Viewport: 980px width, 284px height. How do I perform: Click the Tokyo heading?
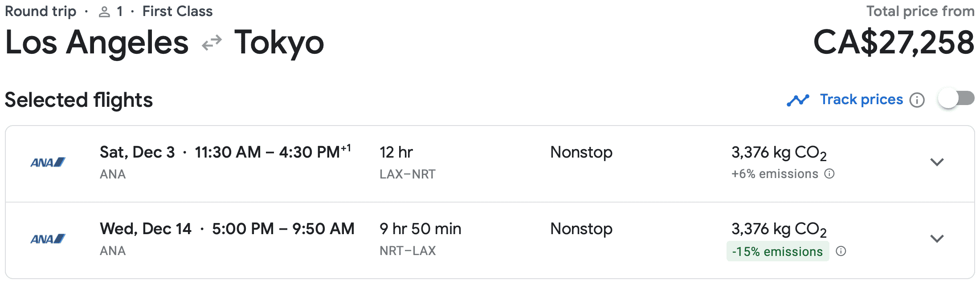[x=279, y=43]
